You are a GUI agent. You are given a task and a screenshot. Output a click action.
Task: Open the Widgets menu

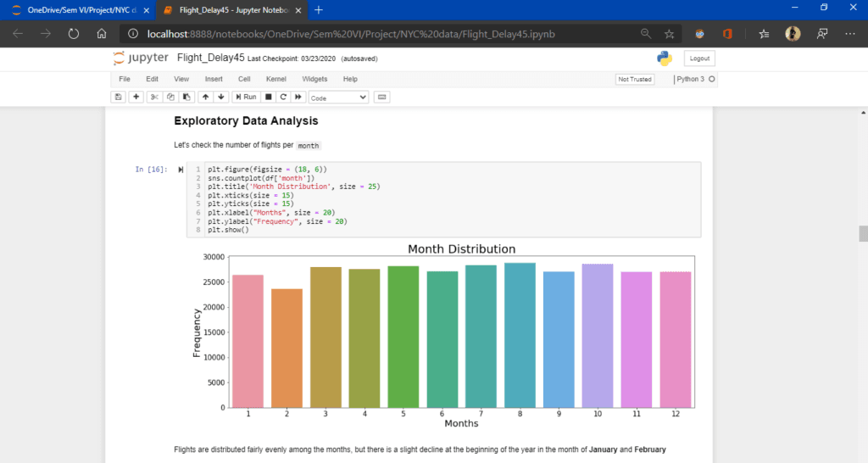pyautogui.click(x=314, y=79)
